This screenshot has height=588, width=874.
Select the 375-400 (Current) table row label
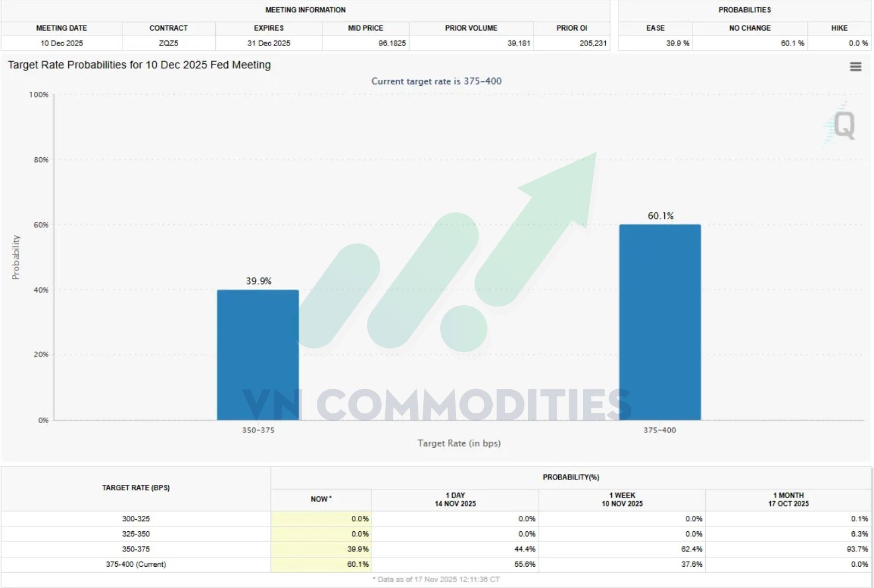click(136, 565)
